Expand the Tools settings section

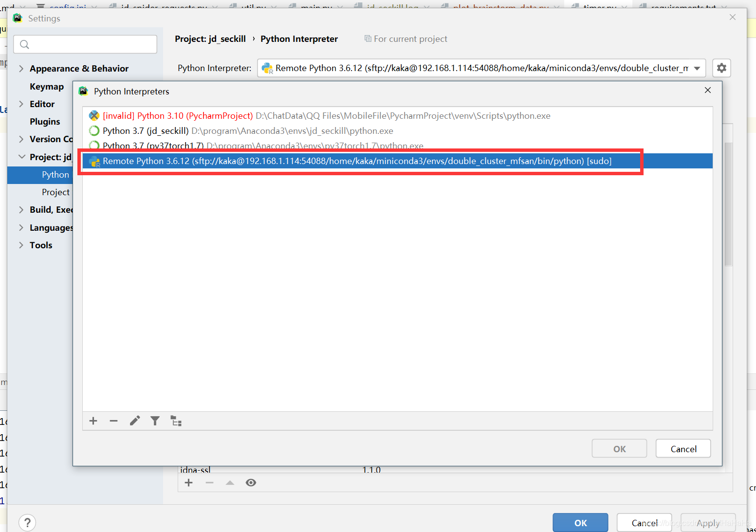(x=21, y=245)
